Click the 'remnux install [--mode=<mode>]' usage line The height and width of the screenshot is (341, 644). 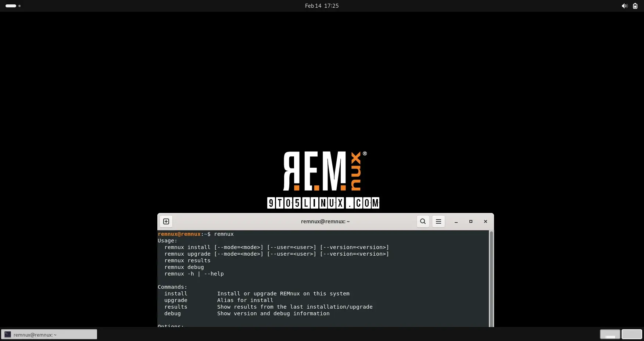click(x=276, y=247)
